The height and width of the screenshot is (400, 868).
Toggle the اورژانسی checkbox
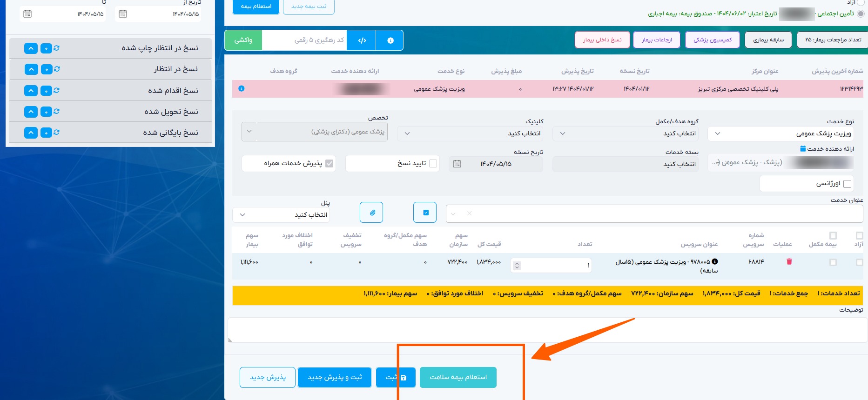point(848,184)
